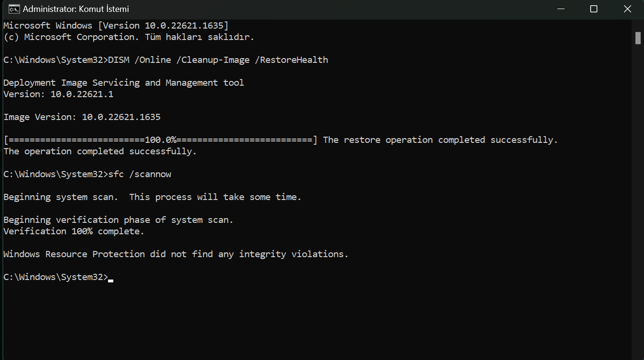644x360 pixels.
Task: Click 'Tüm hakları saklıdır' copyright line
Action: point(129,37)
